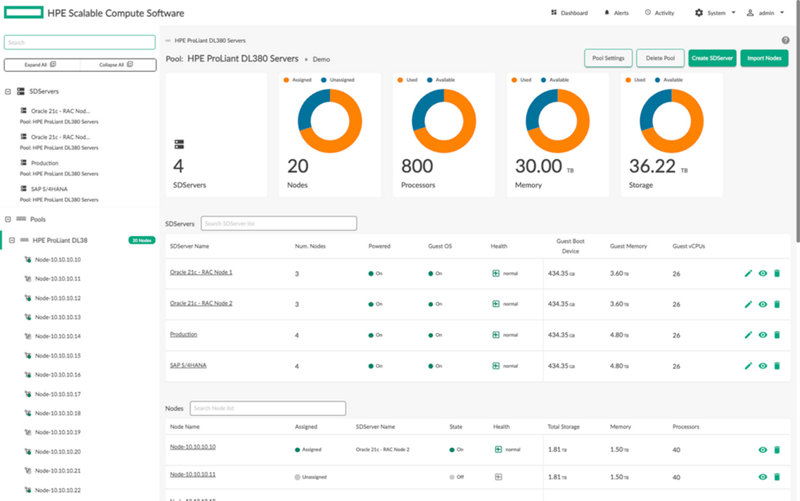Viewport: 800px width, 501px height.
Task: Click the edit pencil for Oracle 21c RAC Node 1
Action: 748,273
